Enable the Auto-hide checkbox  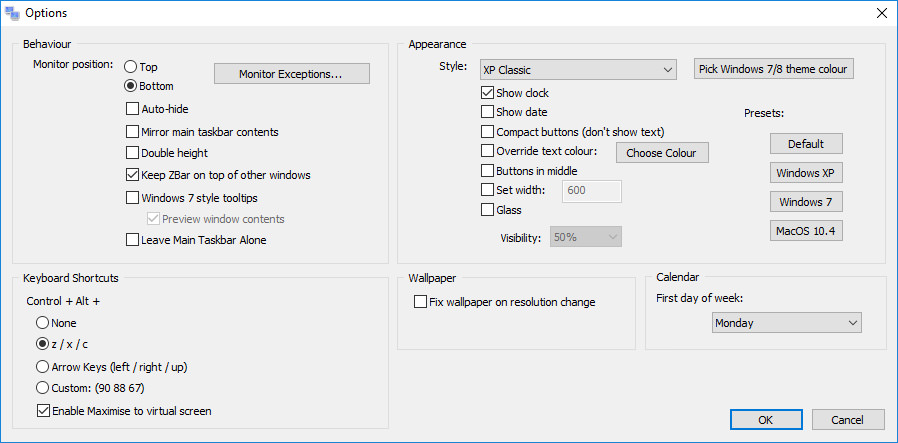click(x=132, y=108)
